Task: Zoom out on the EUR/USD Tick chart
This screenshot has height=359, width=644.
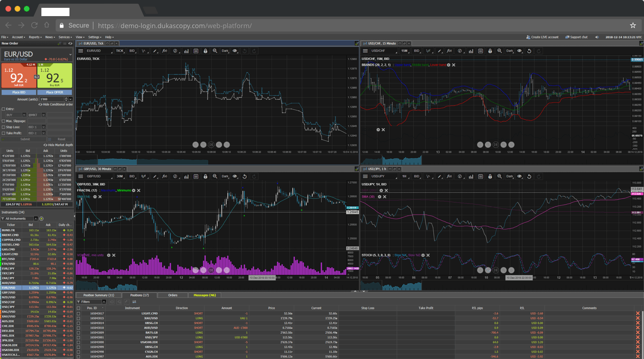Action: [215, 51]
